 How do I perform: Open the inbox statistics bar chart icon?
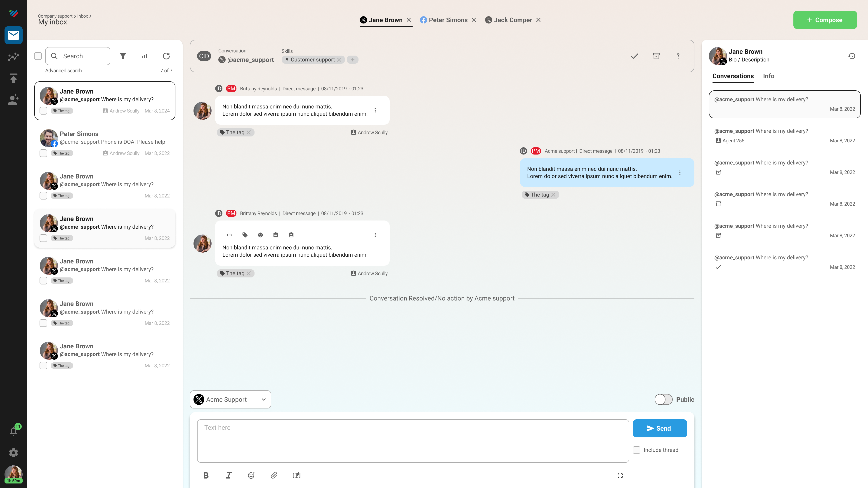pos(145,56)
